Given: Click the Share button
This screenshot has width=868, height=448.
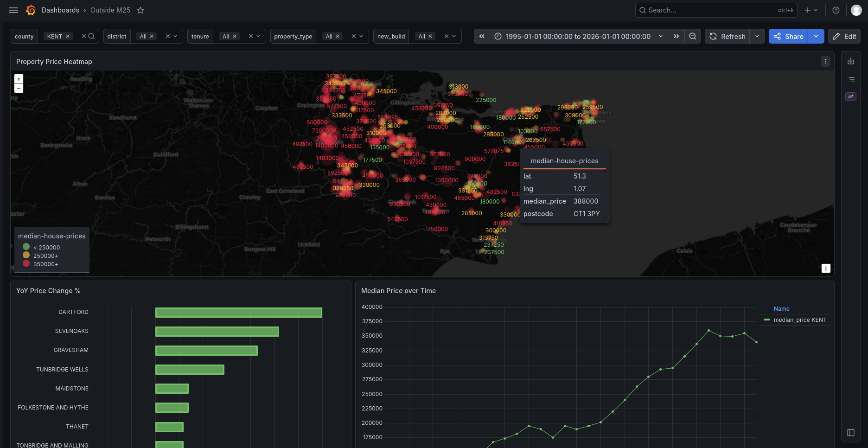Looking at the screenshot, I should (788, 36).
